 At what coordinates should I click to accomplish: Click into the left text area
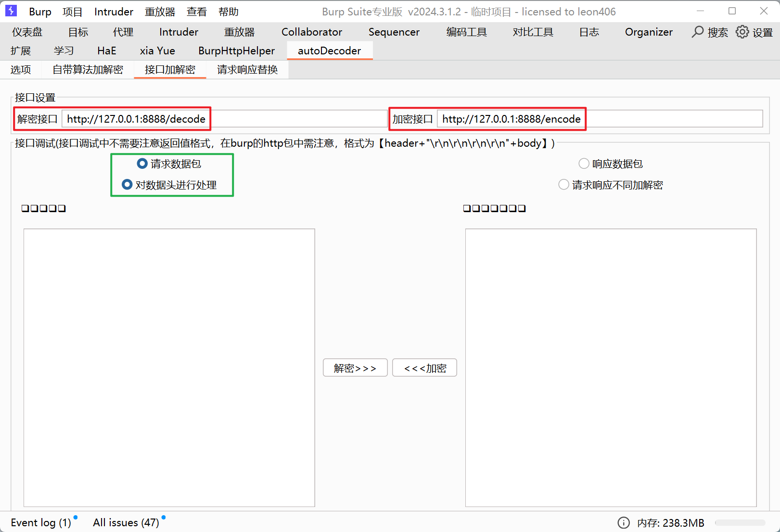[169, 368]
